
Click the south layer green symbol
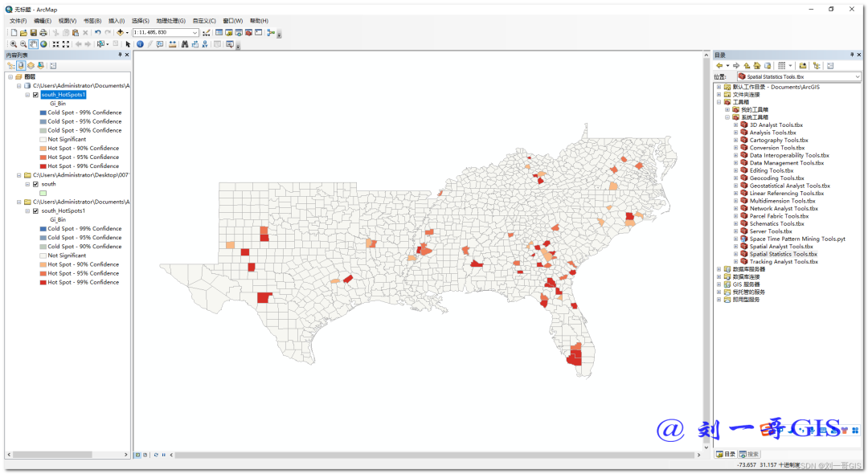pos(43,194)
